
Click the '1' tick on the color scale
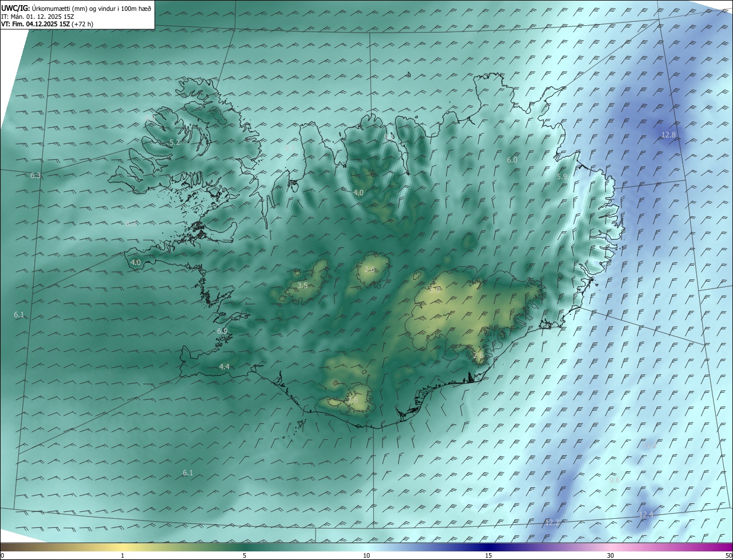pyautogui.click(x=123, y=555)
